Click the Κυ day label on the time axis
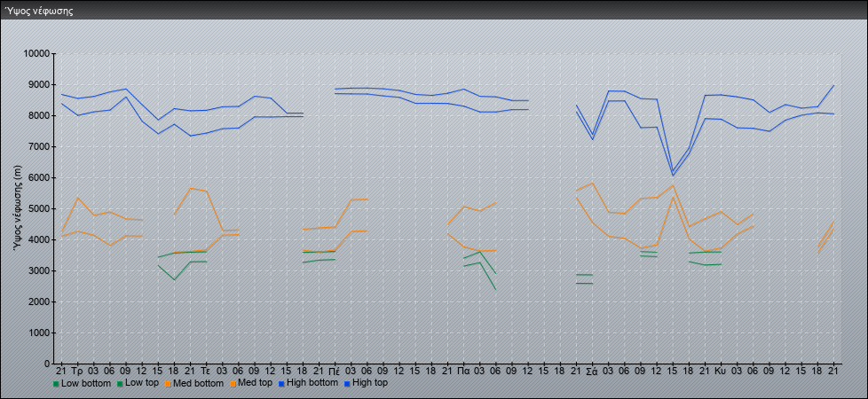The height and width of the screenshot is (399, 868). point(720,372)
